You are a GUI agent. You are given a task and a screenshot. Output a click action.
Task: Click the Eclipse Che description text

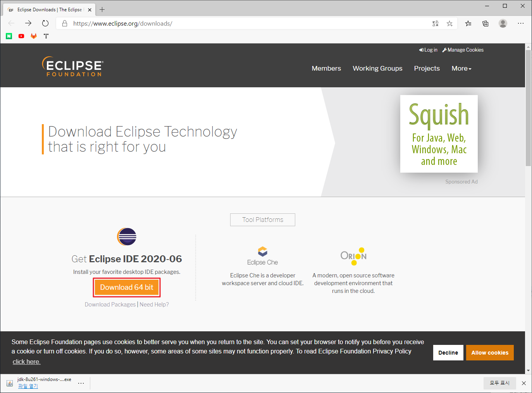click(x=263, y=279)
